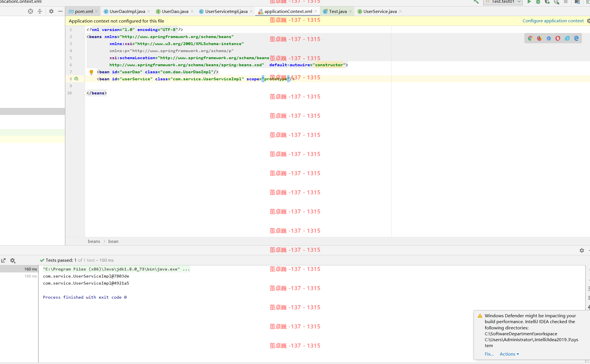The height and width of the screenshot is (364, 590).
Task: Close the UserServiceImpl.java tab
Action: point(251,11)
